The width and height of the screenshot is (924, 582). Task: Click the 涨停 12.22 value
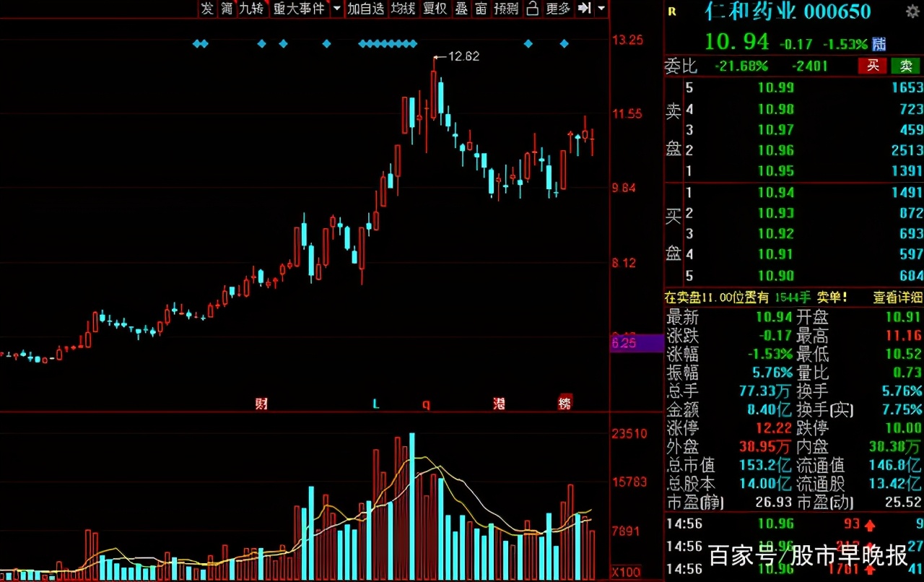tap(775, 428)
